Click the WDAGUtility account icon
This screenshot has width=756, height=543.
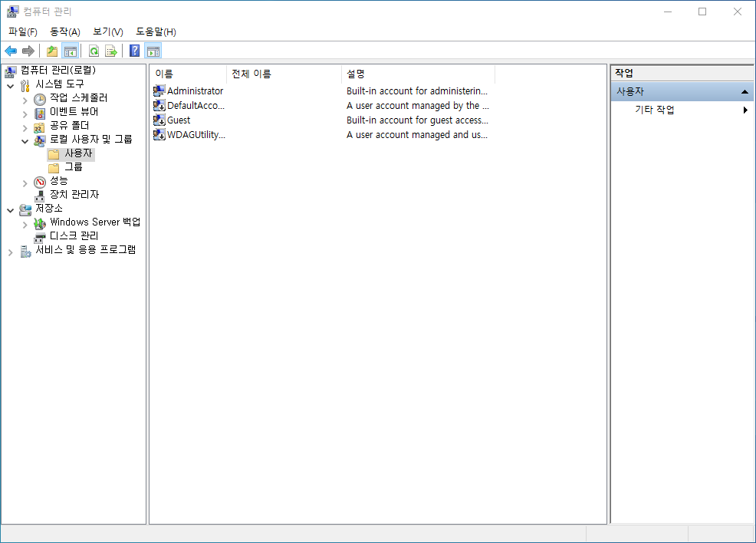click(159, 134)
